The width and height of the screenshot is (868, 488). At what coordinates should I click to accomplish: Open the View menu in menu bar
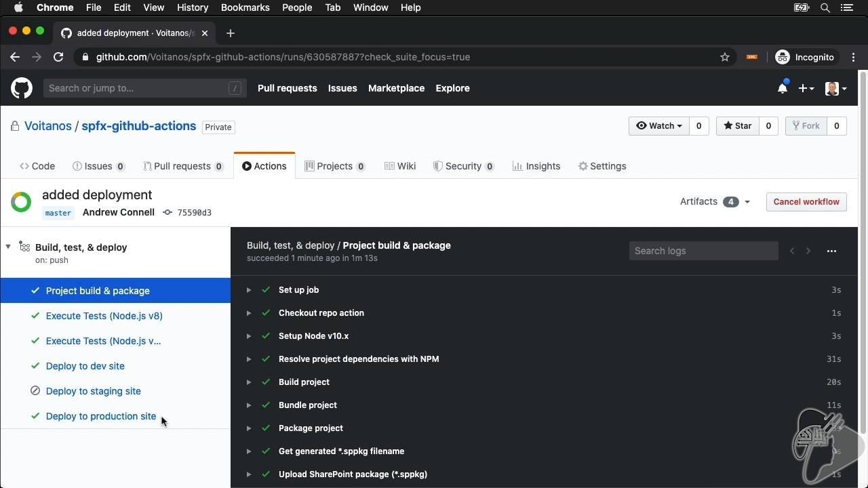[153, 7]
